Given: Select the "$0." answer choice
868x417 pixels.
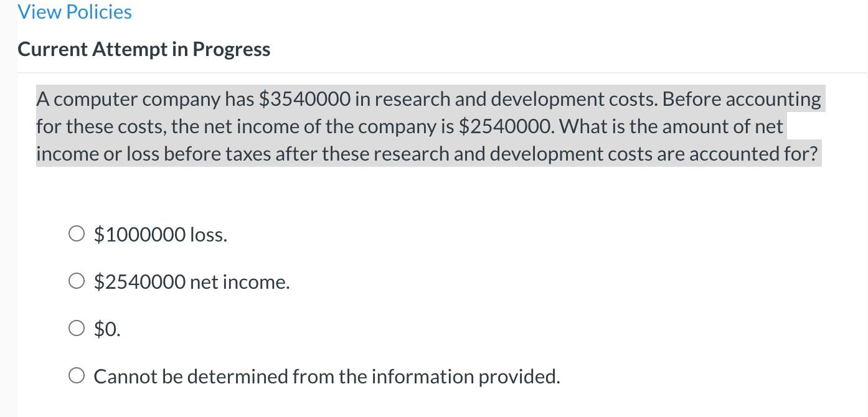Looking at the screenshot, I should pyautogui.click(x=77, y=328).
